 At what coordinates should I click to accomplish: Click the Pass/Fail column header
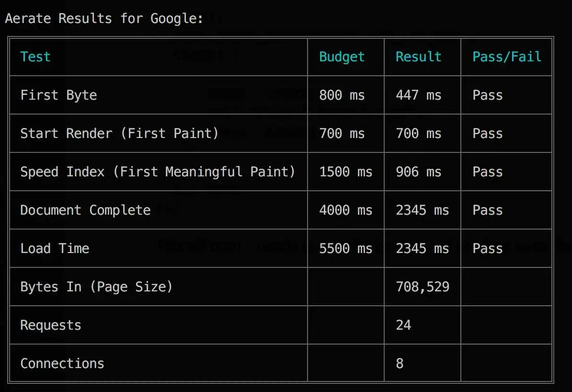(507, 57)
